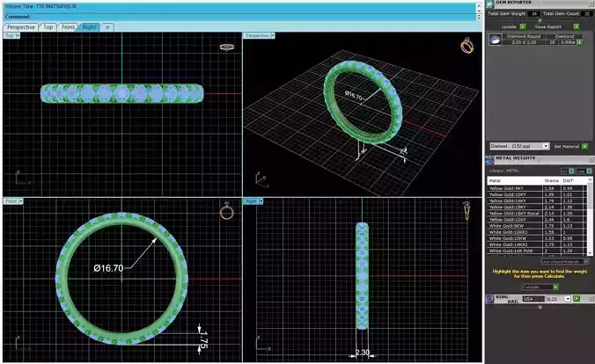595x364 pixels.
Task: Click the ring icon in Front viewport corner
Action: 226,211
